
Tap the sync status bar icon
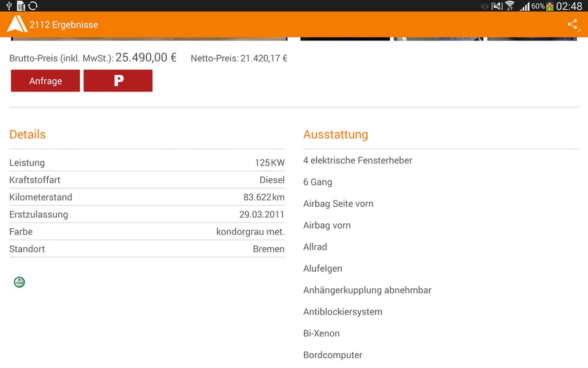[33, 6]
